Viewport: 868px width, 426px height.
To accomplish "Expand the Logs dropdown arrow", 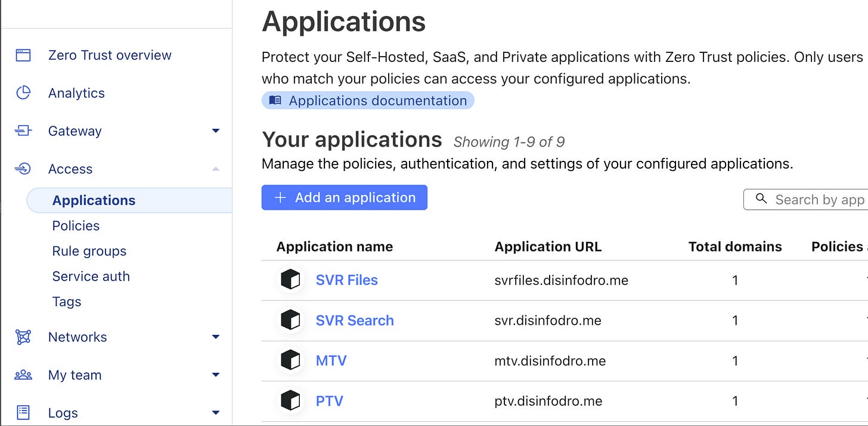I will pos(216,413).
